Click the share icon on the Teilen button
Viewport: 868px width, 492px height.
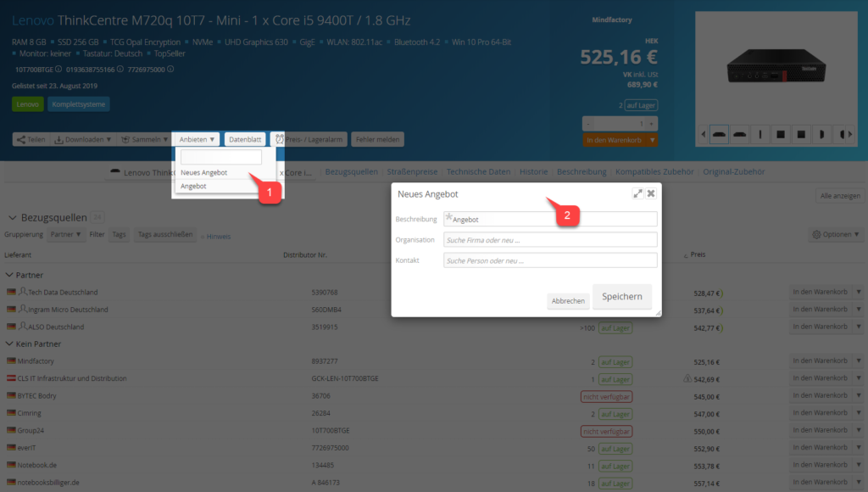click(x=21, y=140)
